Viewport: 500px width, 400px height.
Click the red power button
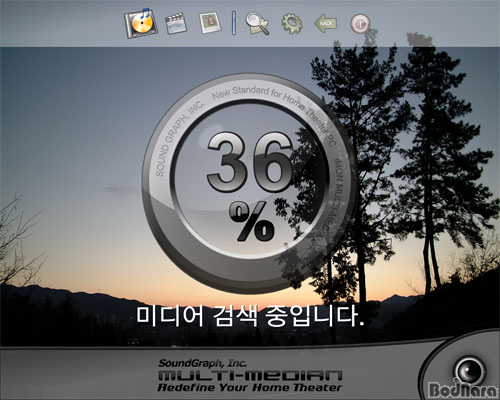click(x=360, y=24)
